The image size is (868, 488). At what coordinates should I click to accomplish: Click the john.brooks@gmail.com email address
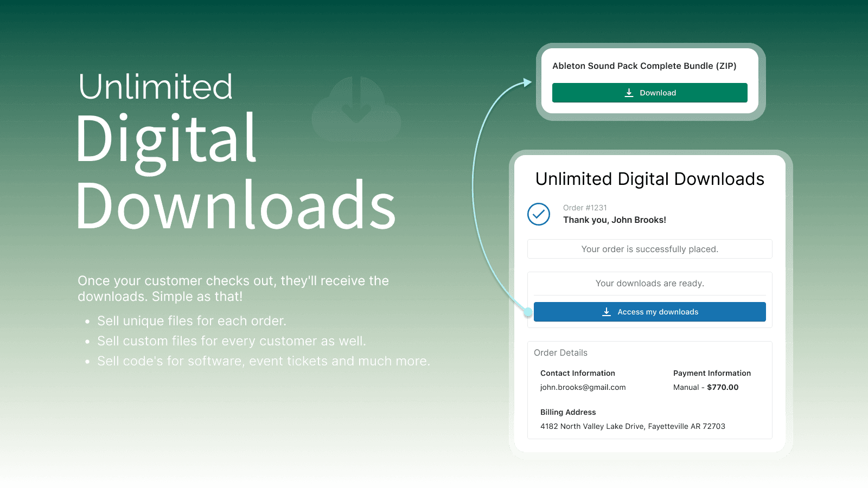pos(583,387)
